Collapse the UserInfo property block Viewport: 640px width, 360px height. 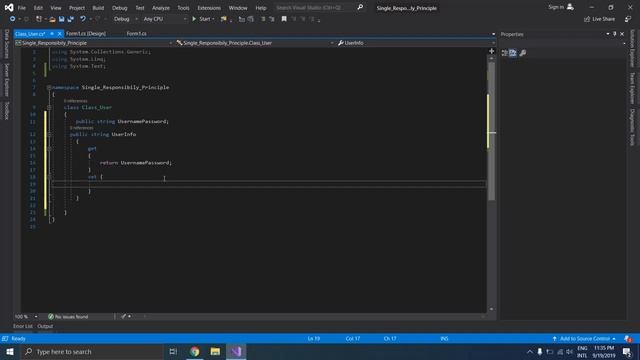(49, 134)
